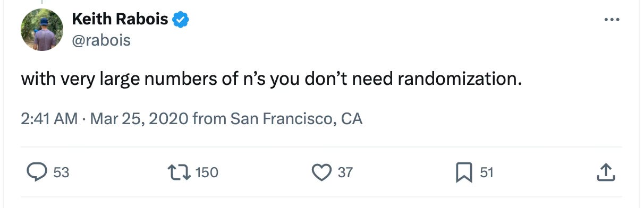Click the 2:41 AM timestamp
The width and height of the screenshot is (644, 208).
49,118
